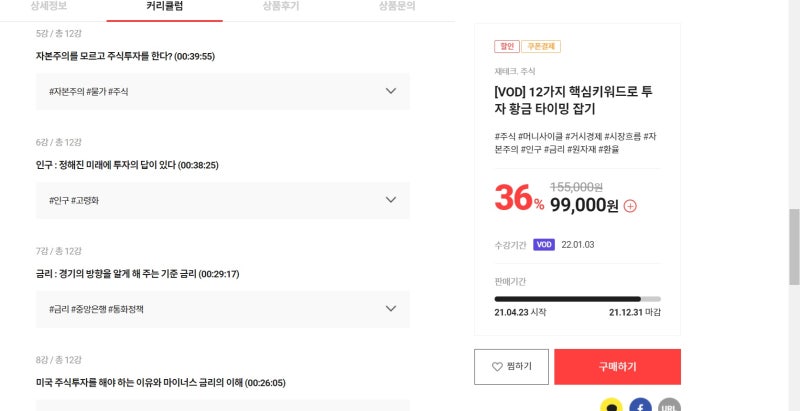Image resolution: width=800 pixels, height=411 pixels.
Task: Expand lesson 7 #금리 #중앙은행 #통화정책 chevron
Action: 391,308
